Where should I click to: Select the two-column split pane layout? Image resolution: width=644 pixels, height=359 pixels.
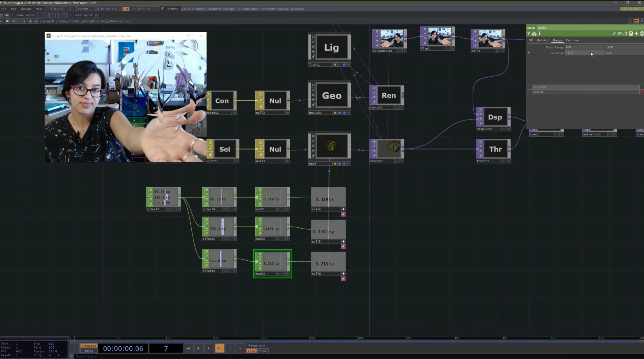coord(46,15)
